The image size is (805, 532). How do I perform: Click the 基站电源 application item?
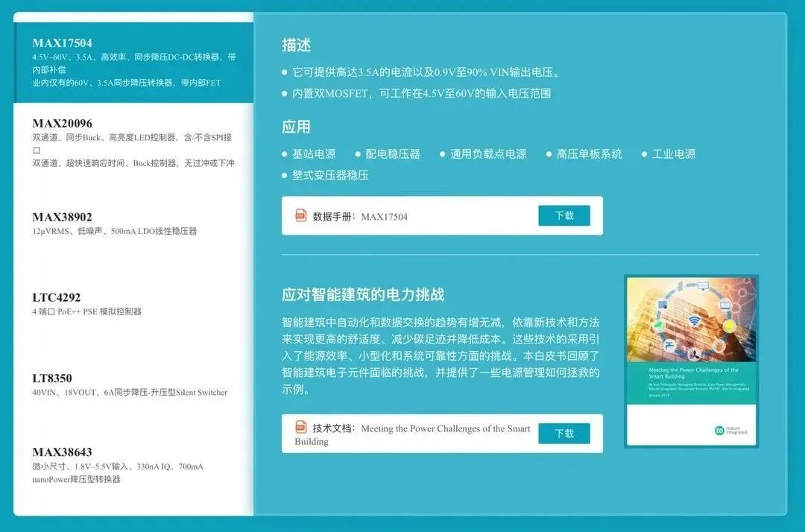(x=314, y=154)
